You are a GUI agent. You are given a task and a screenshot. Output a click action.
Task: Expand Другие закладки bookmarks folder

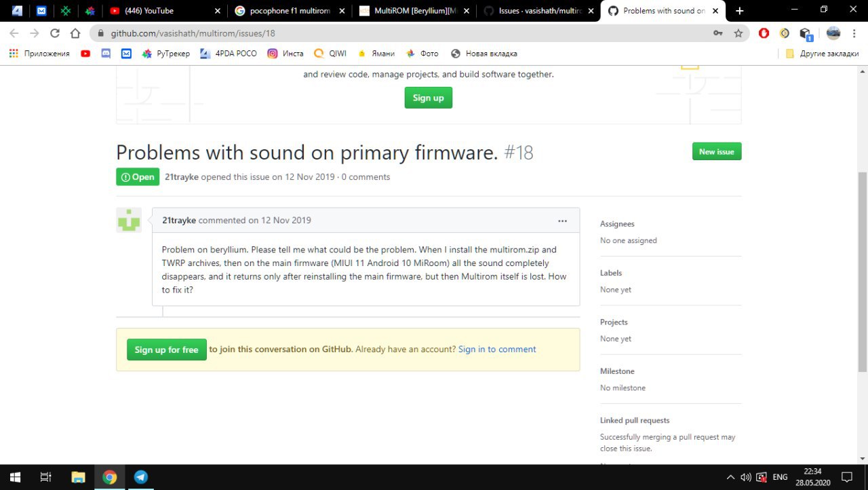(x=822, y=54)
